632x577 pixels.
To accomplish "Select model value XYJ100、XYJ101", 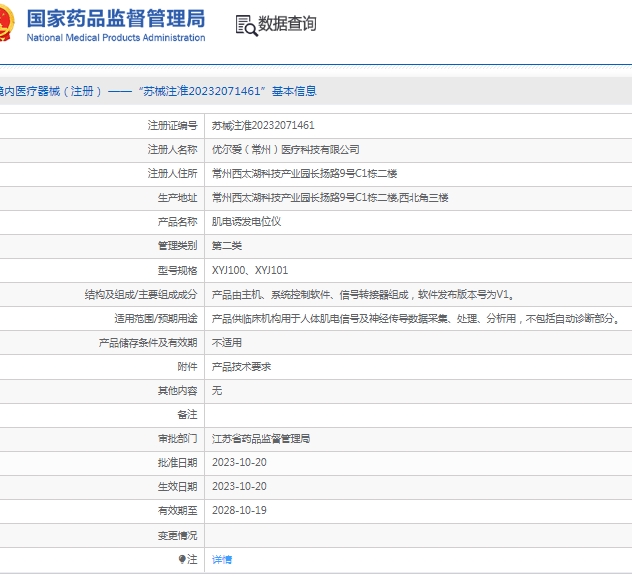I will point(250,270).
